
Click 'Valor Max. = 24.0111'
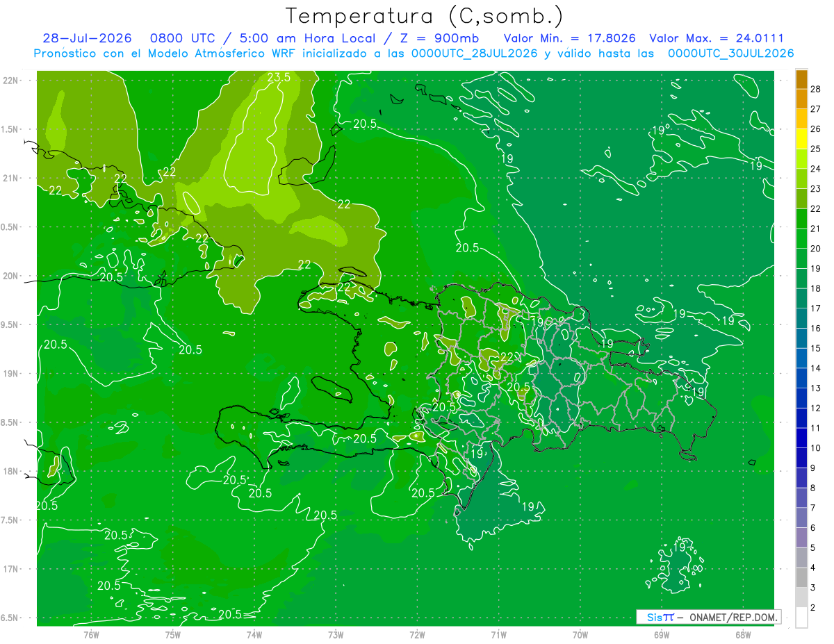click(717, 38)
